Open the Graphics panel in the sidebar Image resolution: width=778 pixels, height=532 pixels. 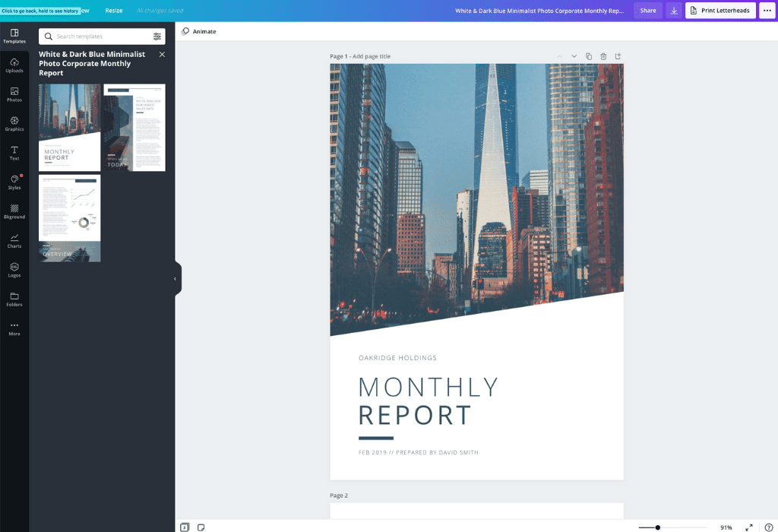click(x=14, y=124)
